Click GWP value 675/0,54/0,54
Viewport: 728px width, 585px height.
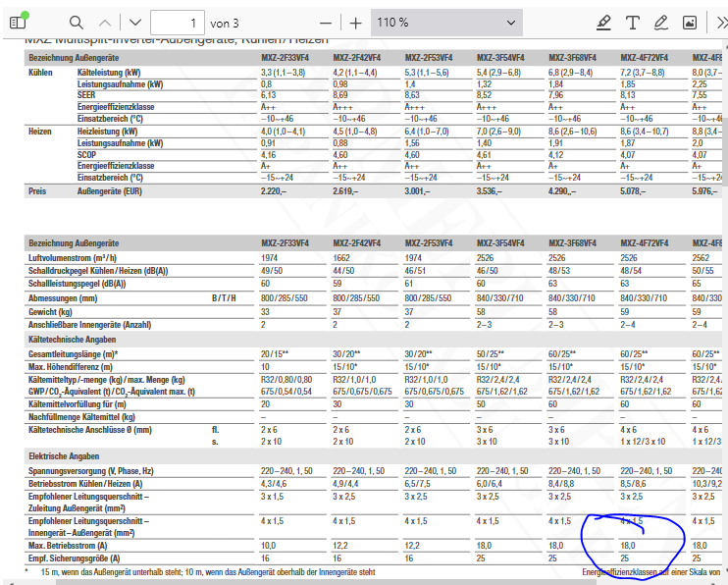tap(286, 392)
